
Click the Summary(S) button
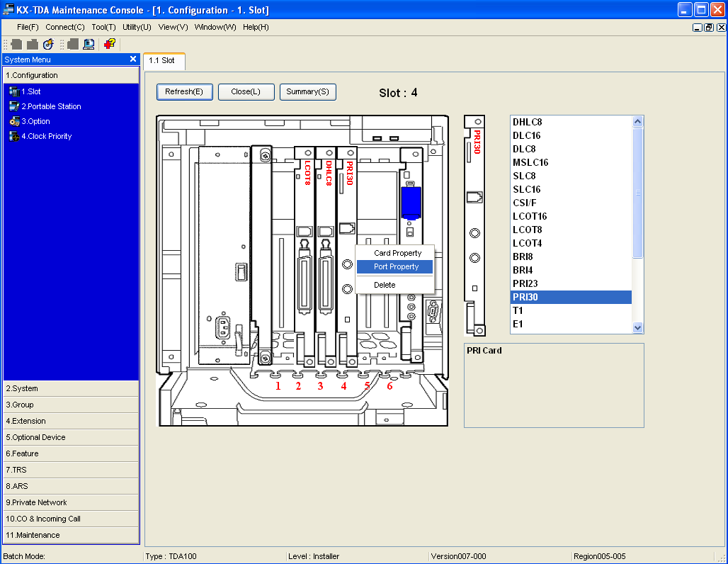307,91
